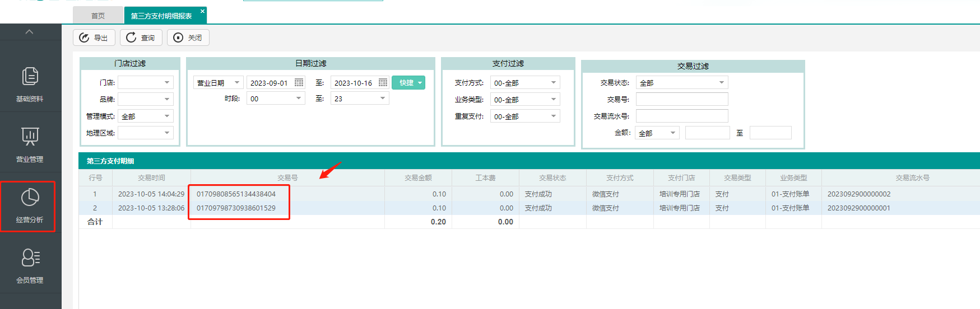Screen dimensions: 980x309
Task: Click the 支付门店 column header
Action: click(681, 177)
